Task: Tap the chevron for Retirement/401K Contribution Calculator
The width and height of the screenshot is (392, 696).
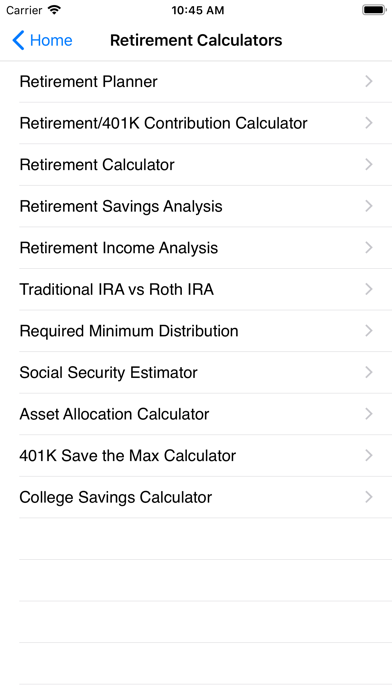Action: coord(368,123)
